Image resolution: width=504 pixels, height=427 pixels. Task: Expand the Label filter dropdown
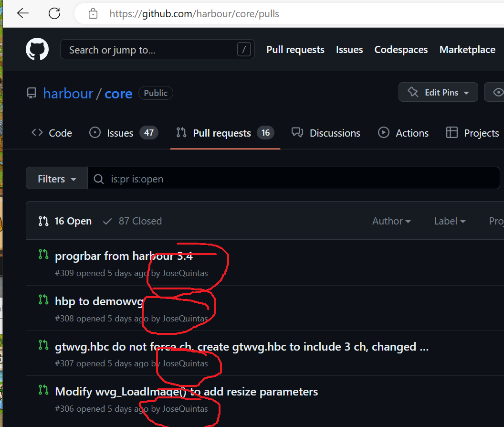click(x=450, y=221)
